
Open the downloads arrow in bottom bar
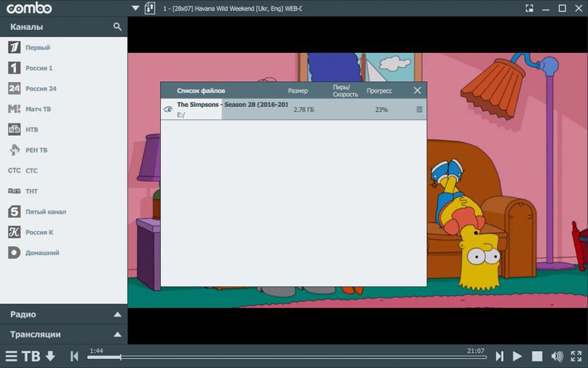point(51,356)
